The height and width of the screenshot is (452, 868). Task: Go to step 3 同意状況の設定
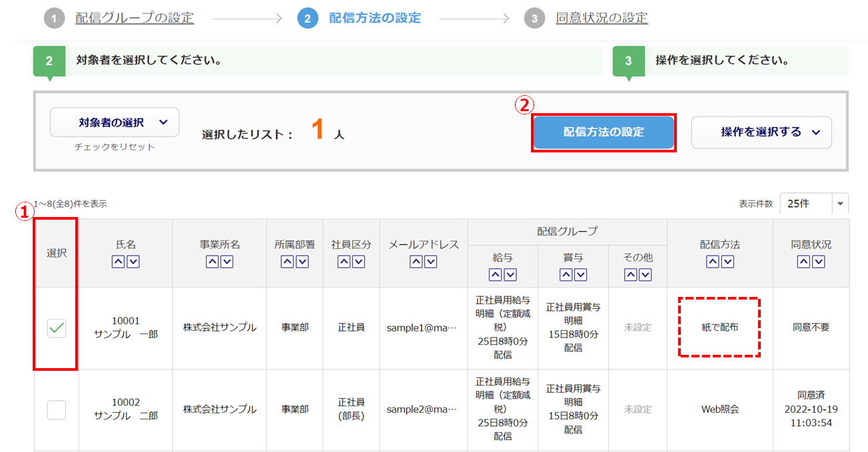pyautogui.click(x=602, y=18)
